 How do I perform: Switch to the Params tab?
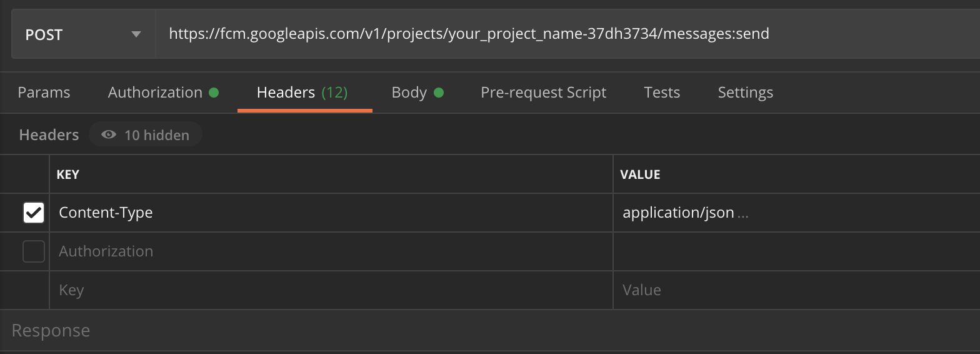tap(44, 93)
